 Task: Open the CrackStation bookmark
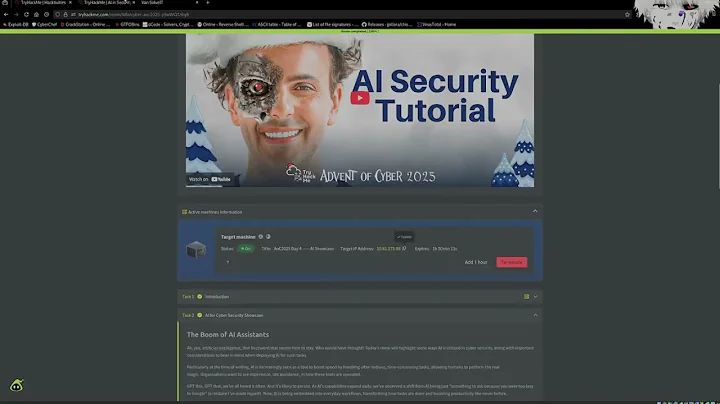pos(86,25)
